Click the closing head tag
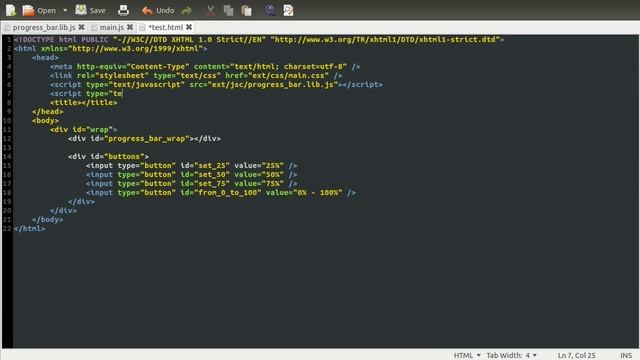640x360 pixels. click(x=47, y=111)
